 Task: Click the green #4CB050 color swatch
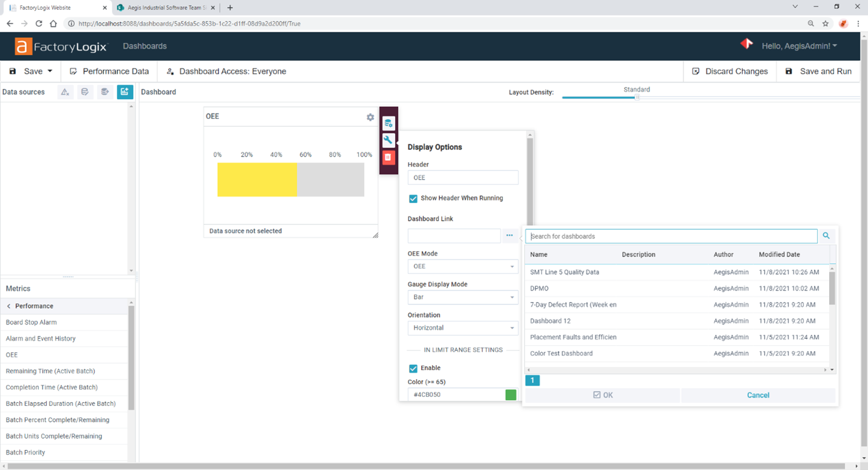pos(510,394)
